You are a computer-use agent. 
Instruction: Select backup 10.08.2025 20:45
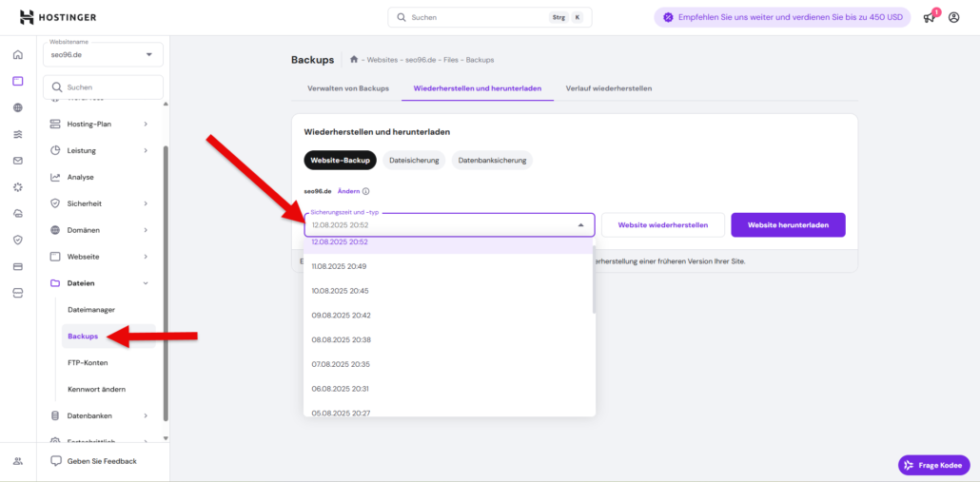[x=447, y=291]
